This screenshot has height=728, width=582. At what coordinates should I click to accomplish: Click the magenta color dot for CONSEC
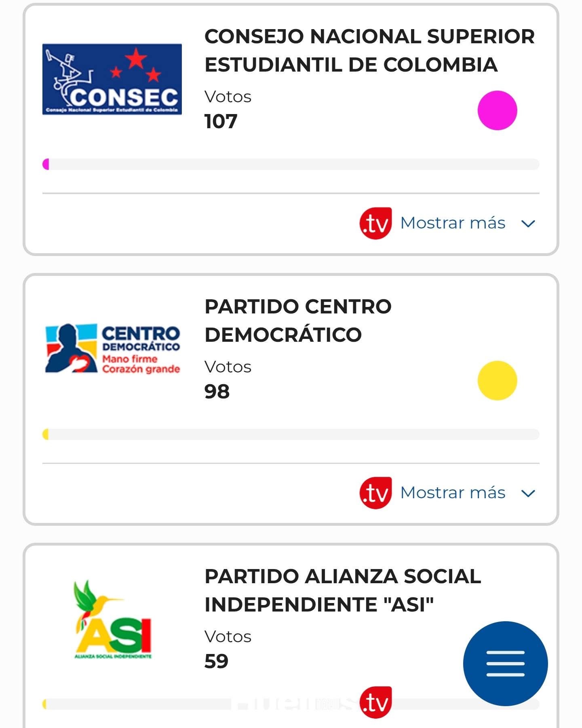[x=497, y=110]
